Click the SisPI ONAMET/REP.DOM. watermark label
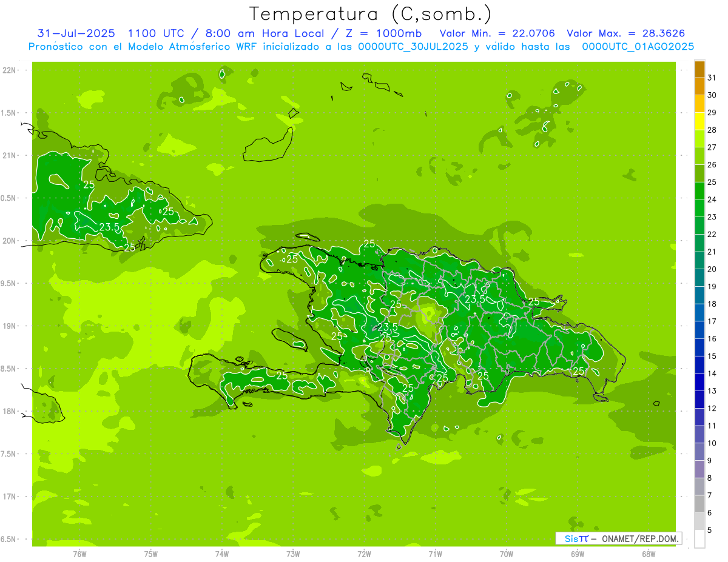This screenshot has height=562, width=728. (618, 538)
